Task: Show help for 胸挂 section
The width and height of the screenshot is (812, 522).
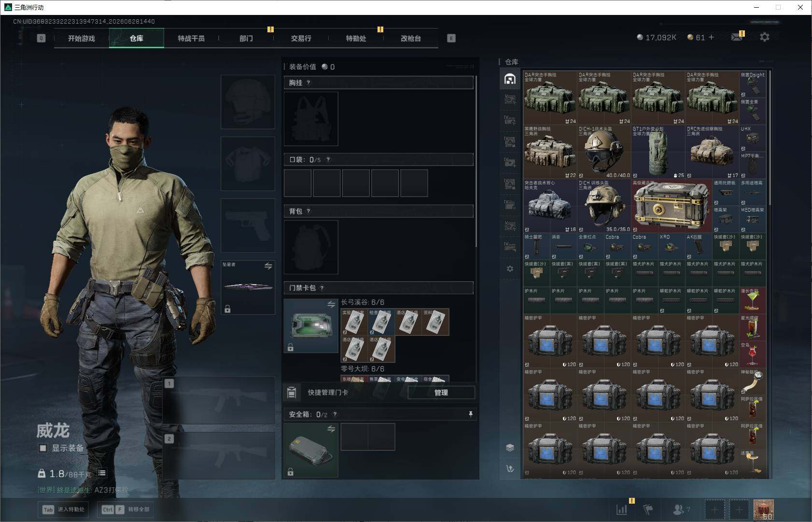Action: pos(308,82)
